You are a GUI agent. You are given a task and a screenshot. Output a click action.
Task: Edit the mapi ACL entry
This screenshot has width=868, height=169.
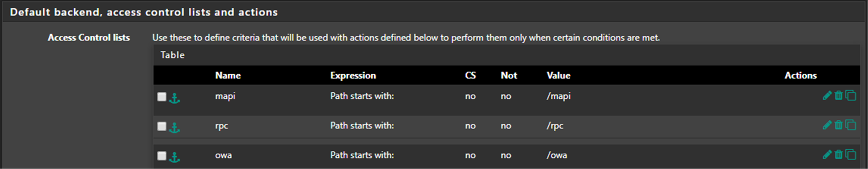coord(827,96)
